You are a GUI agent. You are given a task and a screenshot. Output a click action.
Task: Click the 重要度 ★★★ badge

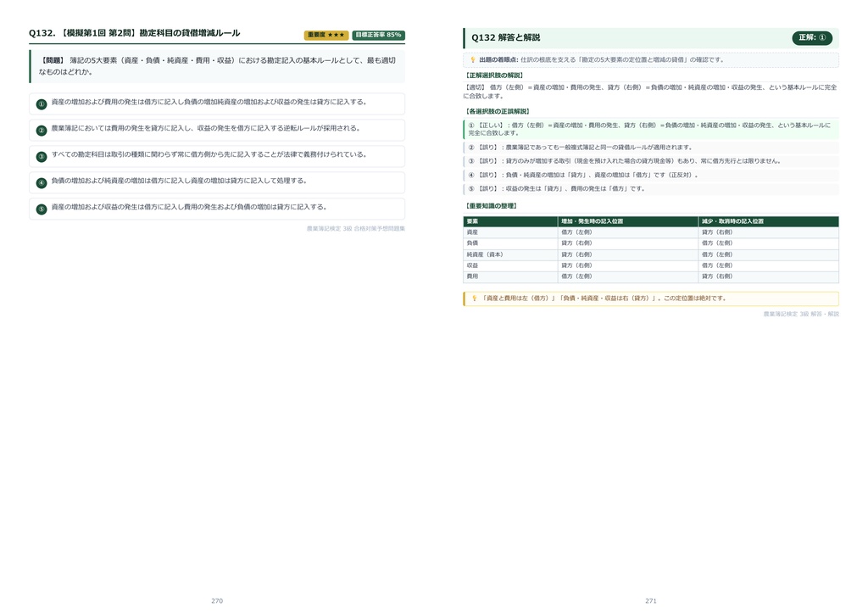tap(326, 35)
